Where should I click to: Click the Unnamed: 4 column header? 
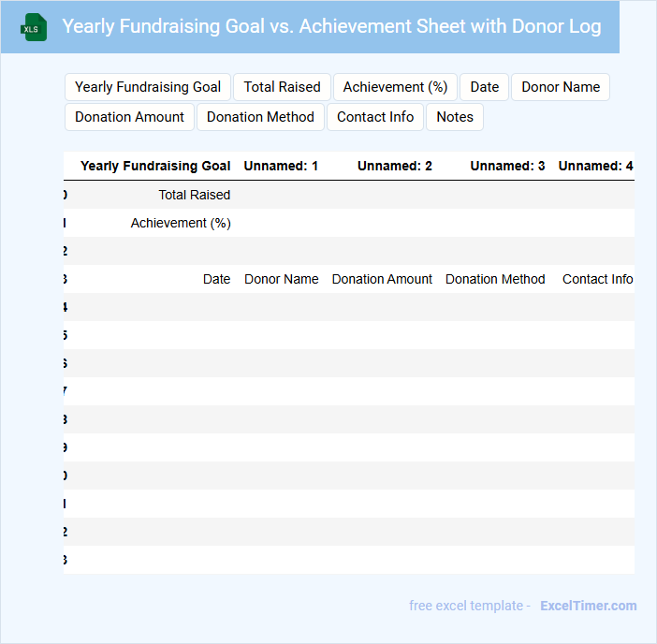point(595,166)
